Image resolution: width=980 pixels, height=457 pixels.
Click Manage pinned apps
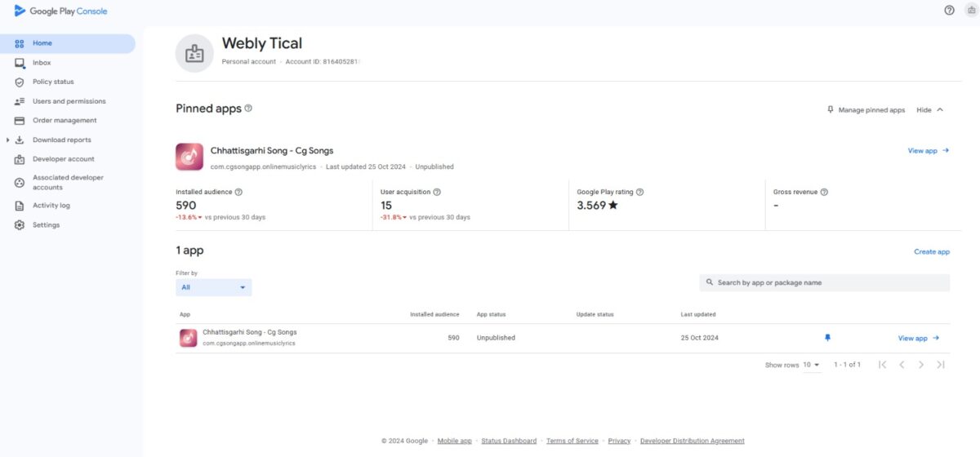[866, 110]
